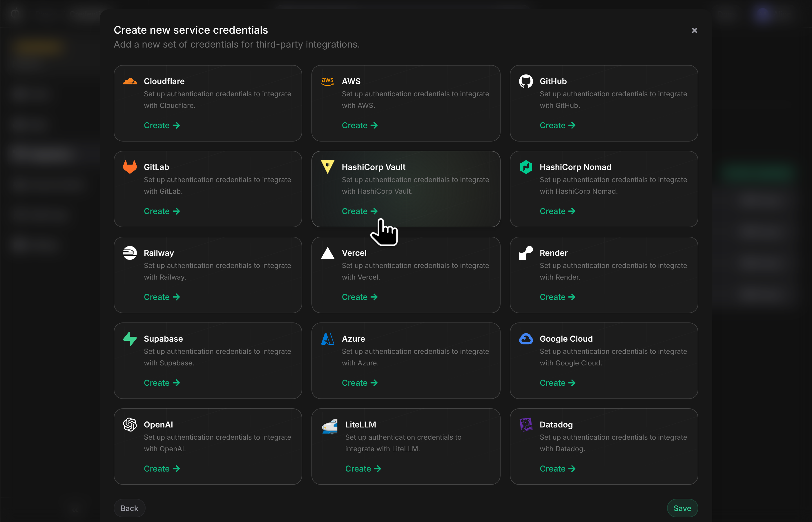The height and width of the screenshot is (522, 812).
Task: Create HashiCorp Vault credentials
Action: [x=360, y=211]
